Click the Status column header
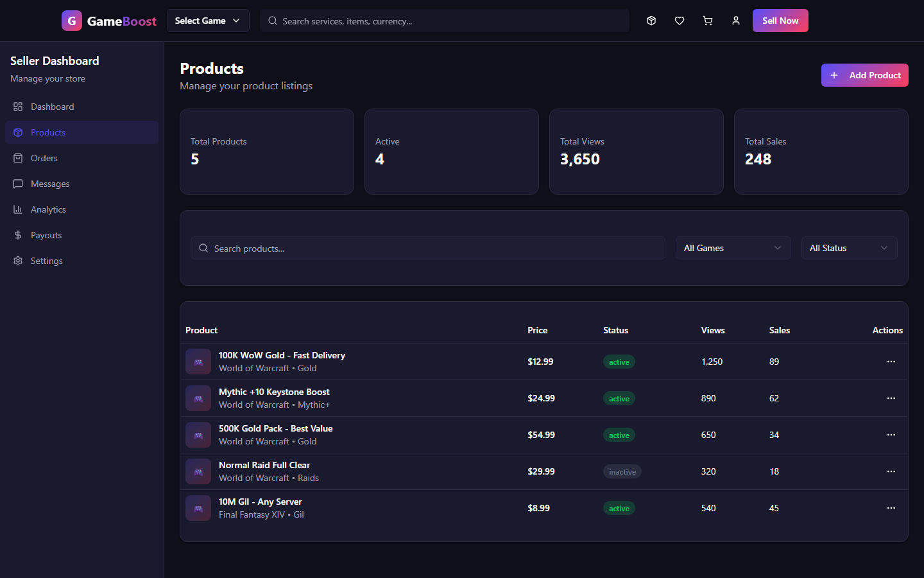 tap(615, 330)
